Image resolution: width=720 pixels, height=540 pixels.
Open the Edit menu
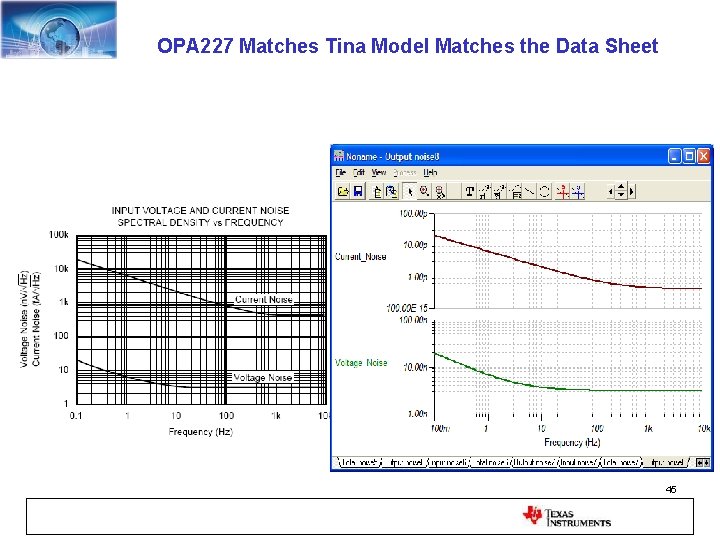[359, 173]
